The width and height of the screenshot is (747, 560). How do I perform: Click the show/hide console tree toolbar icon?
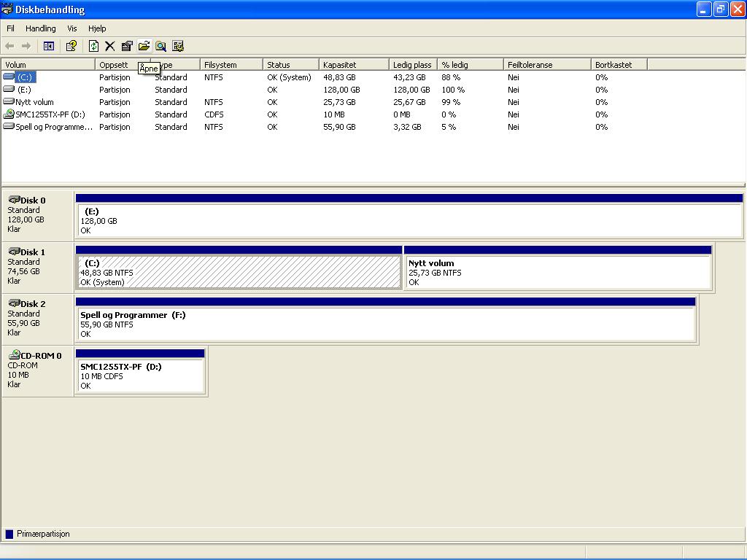click(x=49, y=46)
